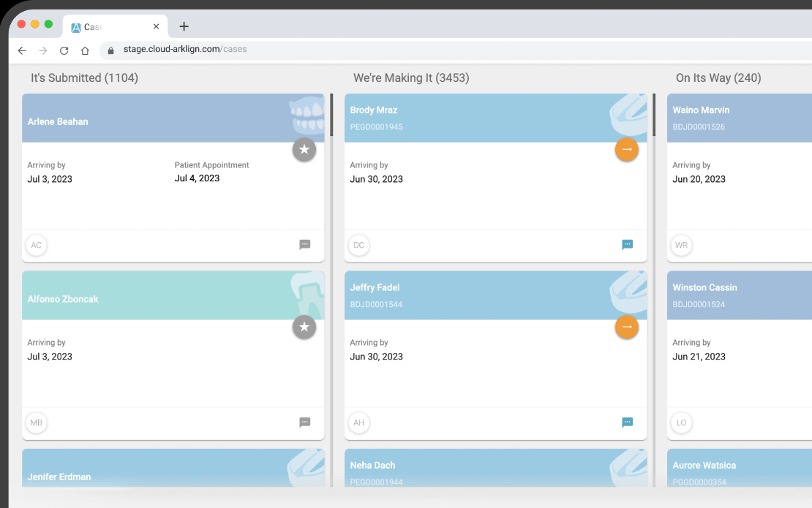Image resolution: width=812 pixels, height=508 pixels.
Task: Click denture icon on Arlene Beahan header
Action: (307, 116)
